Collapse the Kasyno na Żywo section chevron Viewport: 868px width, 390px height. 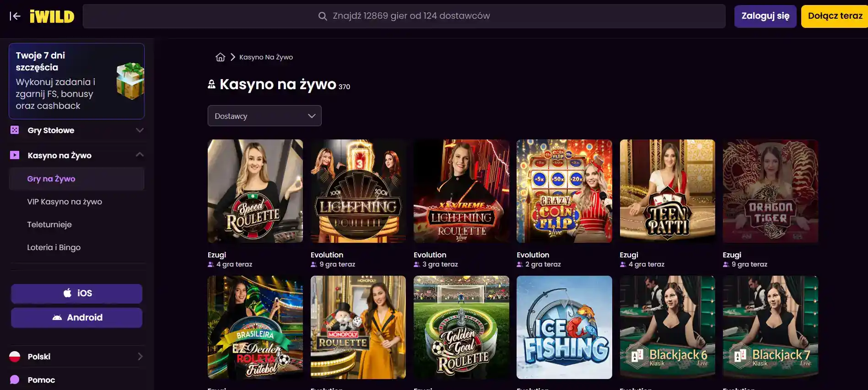(140, 155)
